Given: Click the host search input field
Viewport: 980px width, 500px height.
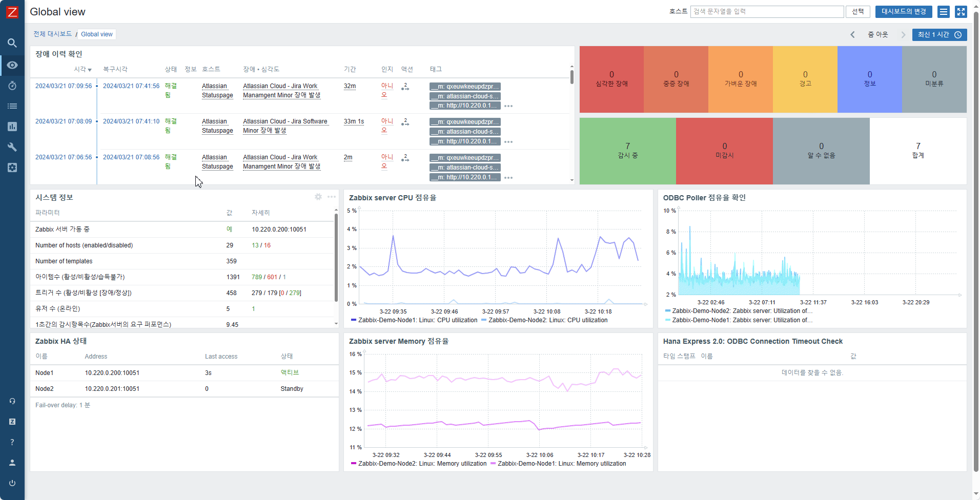Looking at the screenshot, I should coord(767,12).
